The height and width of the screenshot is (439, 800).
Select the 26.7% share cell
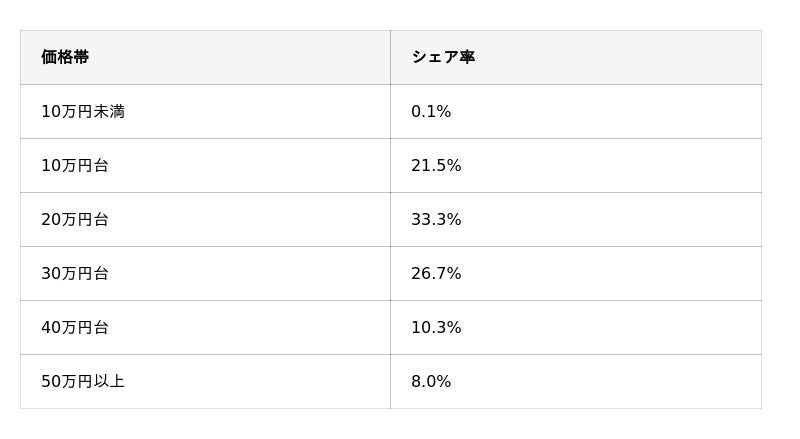pyautogui.click(x=436, y=273)
